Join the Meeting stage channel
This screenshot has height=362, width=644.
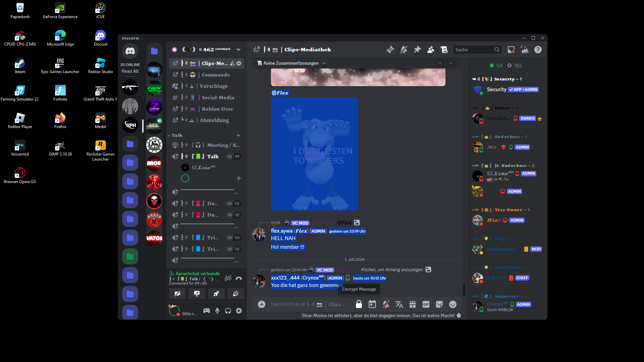206,145
